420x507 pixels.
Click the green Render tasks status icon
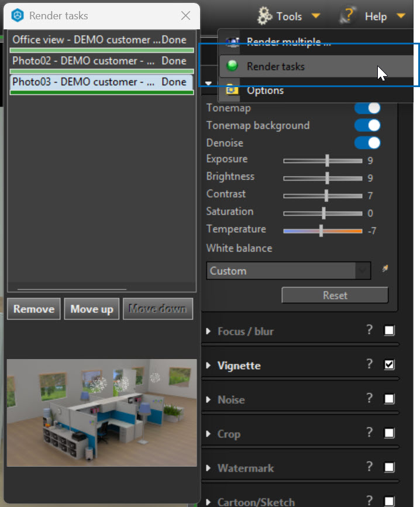(x=232, y=66)
